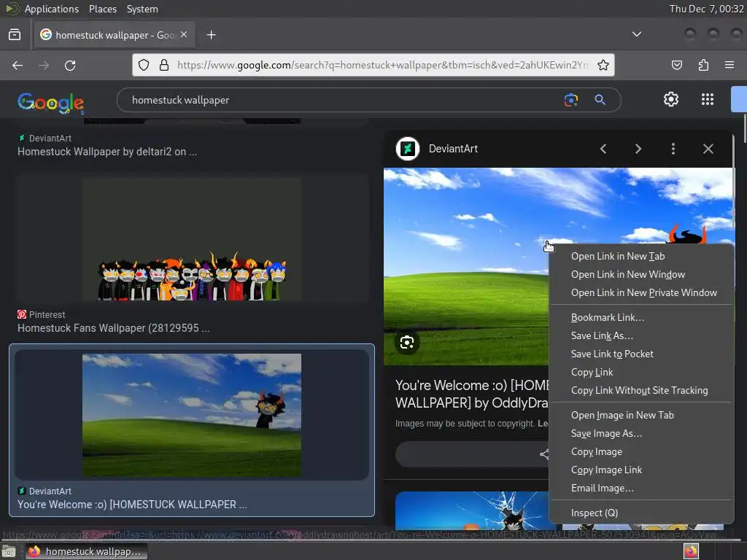Image resolution: width=747 pixels, height=560 pixels.
Task: Open Google quick settings gear
Action: point(671,99)
